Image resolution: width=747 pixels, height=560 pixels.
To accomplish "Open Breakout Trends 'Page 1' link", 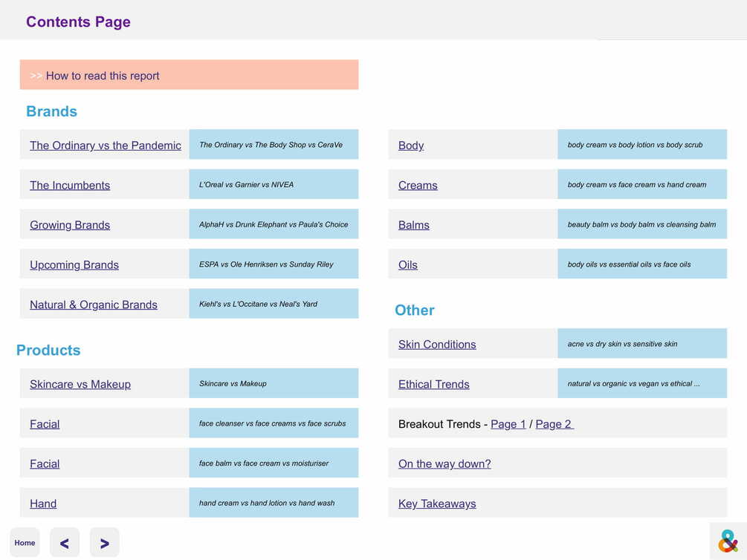I will pyautogui.click(x=508, y=424).
